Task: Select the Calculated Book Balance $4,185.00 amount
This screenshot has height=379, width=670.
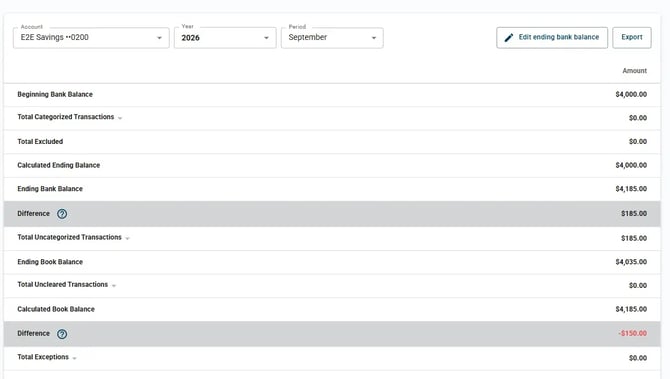Action: tap(631, 309)
